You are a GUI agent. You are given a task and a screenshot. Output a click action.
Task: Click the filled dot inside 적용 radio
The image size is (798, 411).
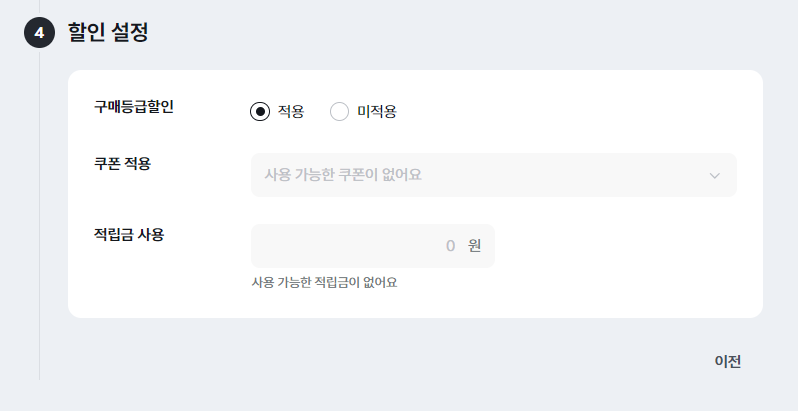[x=260, y=111]
